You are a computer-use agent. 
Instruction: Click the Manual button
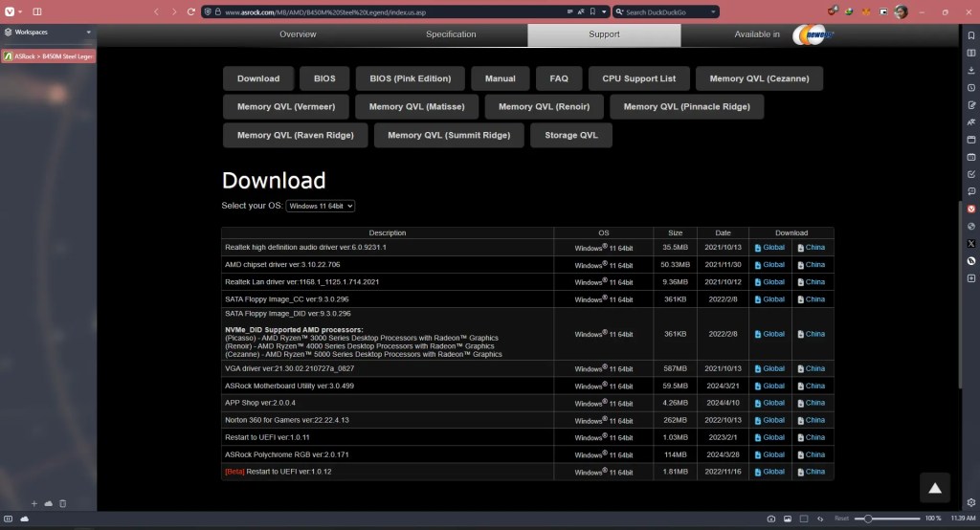click(x=500, y=78)
